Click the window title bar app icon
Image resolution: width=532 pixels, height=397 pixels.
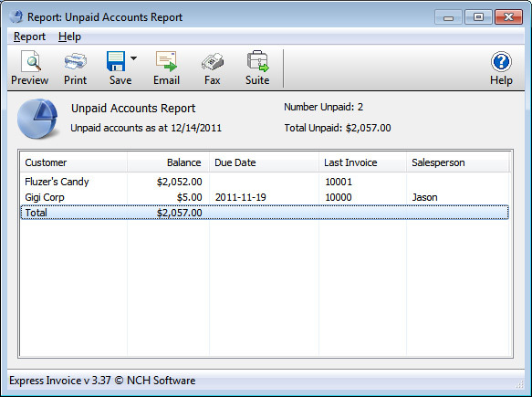pyautogui.click(x=16, y=16)
